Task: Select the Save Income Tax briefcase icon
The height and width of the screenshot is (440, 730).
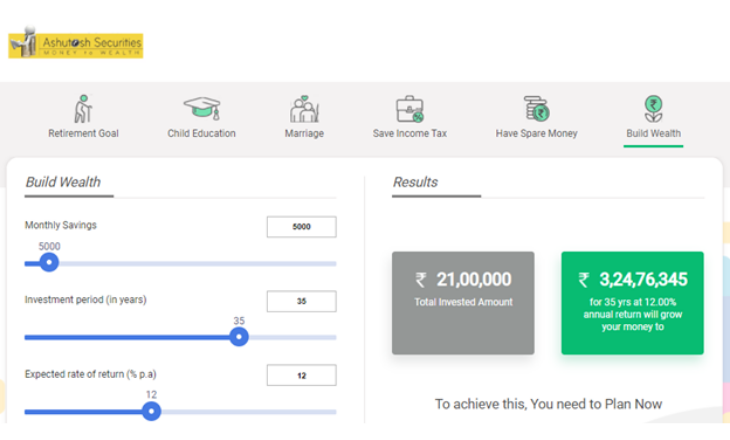Action: coord(410,109)
